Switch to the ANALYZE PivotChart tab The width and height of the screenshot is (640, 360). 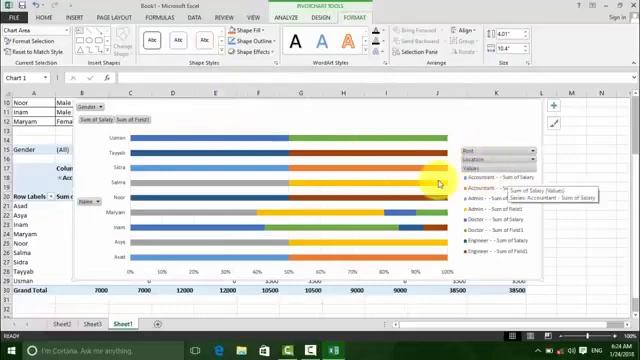[286, 18]
